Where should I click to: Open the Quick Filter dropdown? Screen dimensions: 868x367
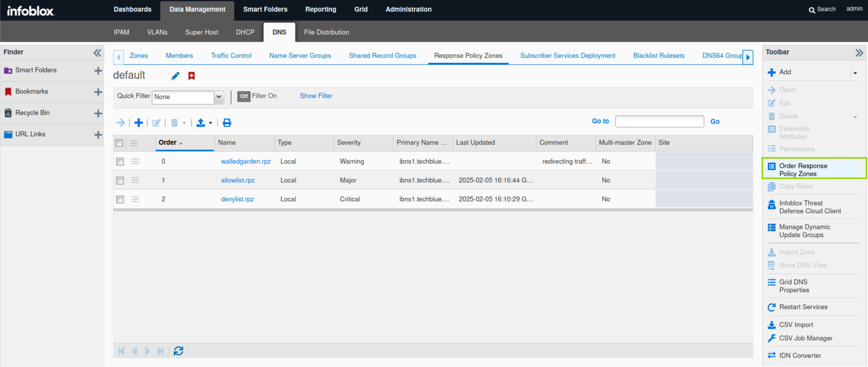219,97
